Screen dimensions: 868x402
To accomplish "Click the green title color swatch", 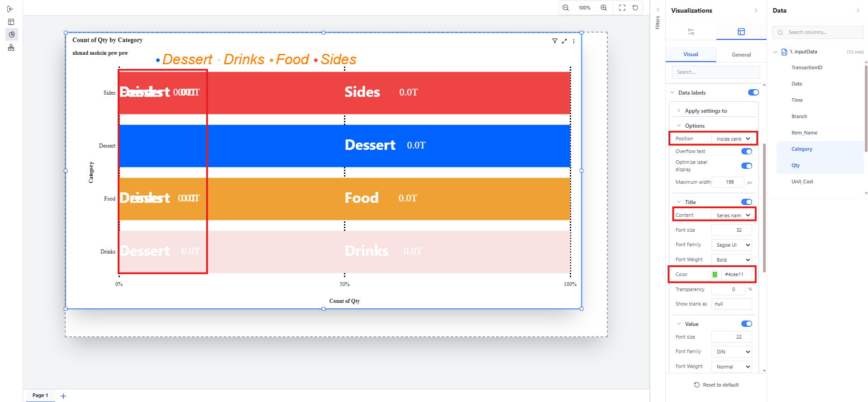I will 715,274.
